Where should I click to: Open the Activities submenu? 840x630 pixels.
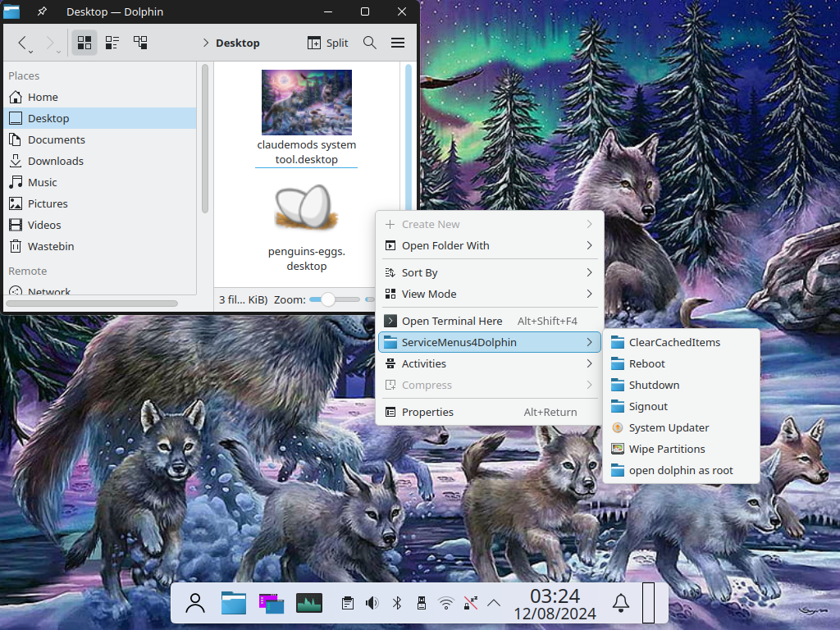coord(489,363)
